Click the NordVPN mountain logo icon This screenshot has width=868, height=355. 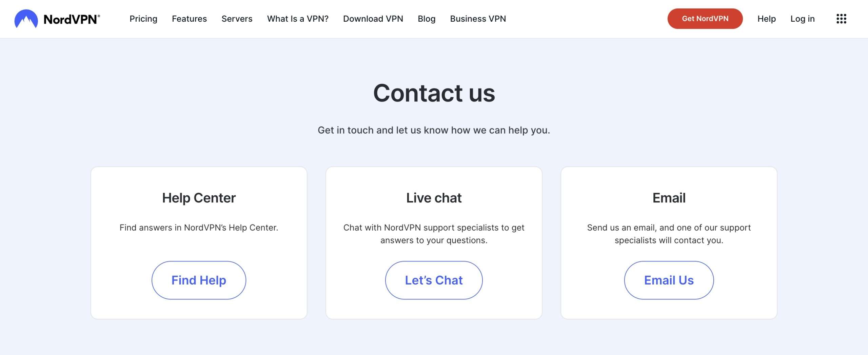coord(26,19)
